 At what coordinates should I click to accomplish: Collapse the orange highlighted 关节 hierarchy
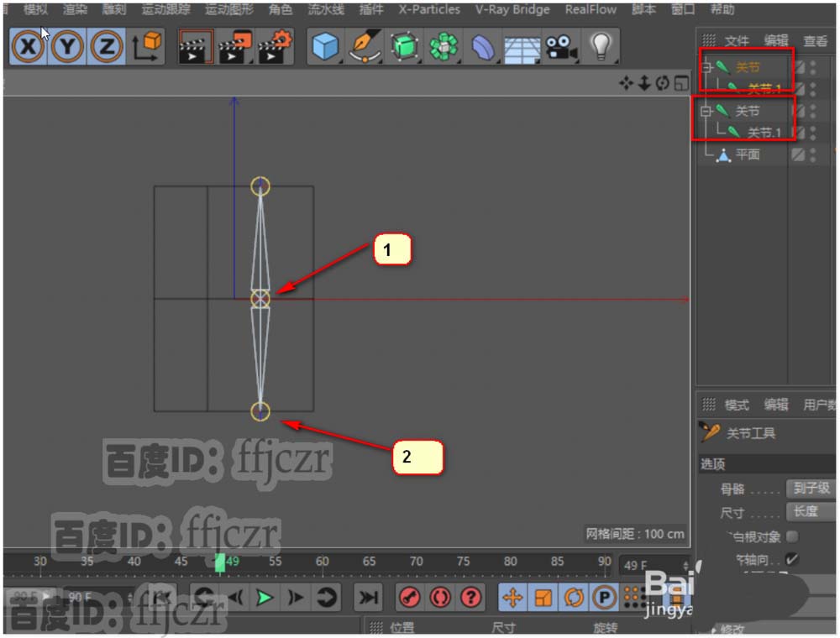click(706, 67)
